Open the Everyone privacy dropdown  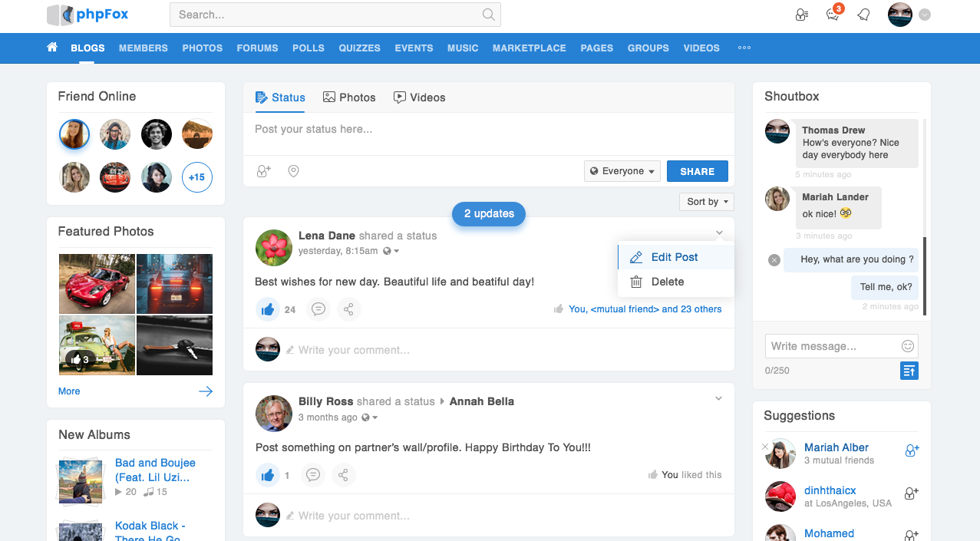coord(622,171)
